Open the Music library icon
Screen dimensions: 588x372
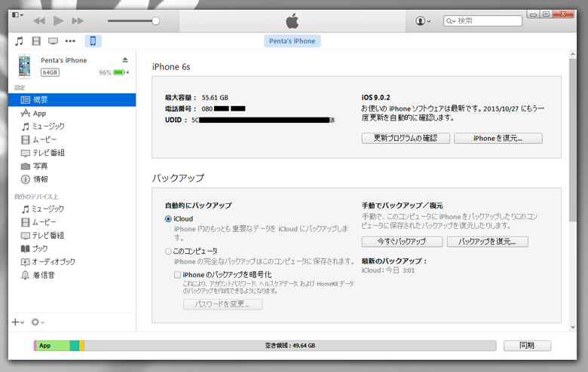tap(19, 41)
